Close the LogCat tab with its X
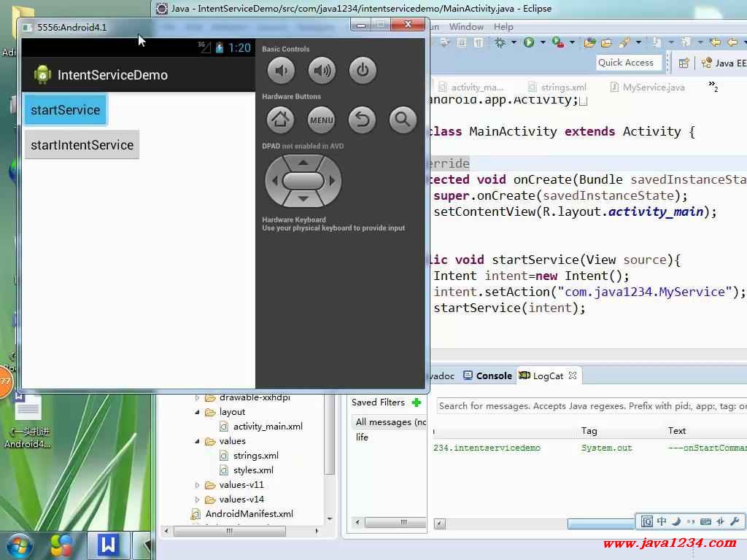 (573, 376)
